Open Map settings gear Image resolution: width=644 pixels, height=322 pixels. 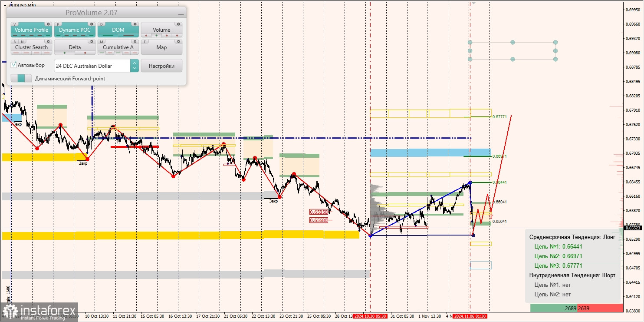tap(178, 41)
